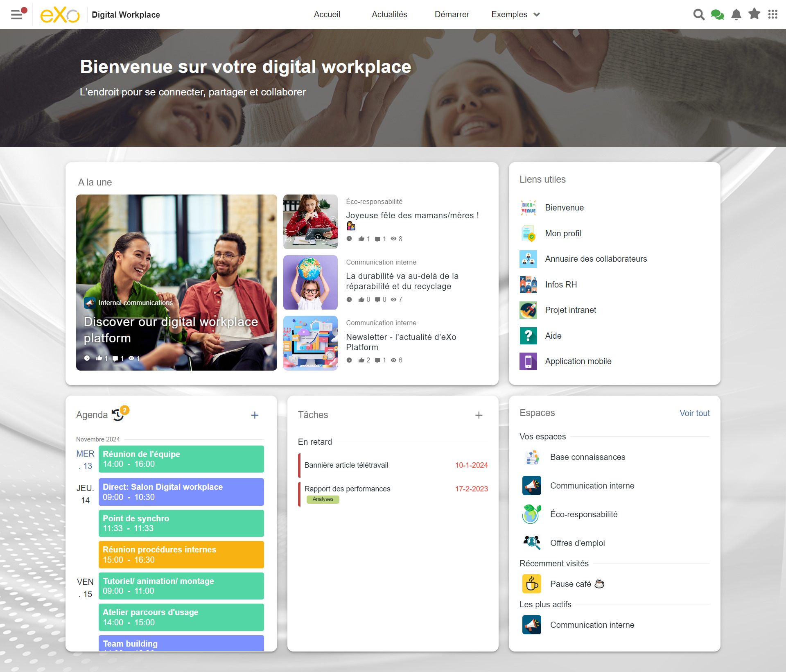This screenshot has width=786, height=672.
Task: Open the Rapport des performances task
Action: tap(347, 489)
